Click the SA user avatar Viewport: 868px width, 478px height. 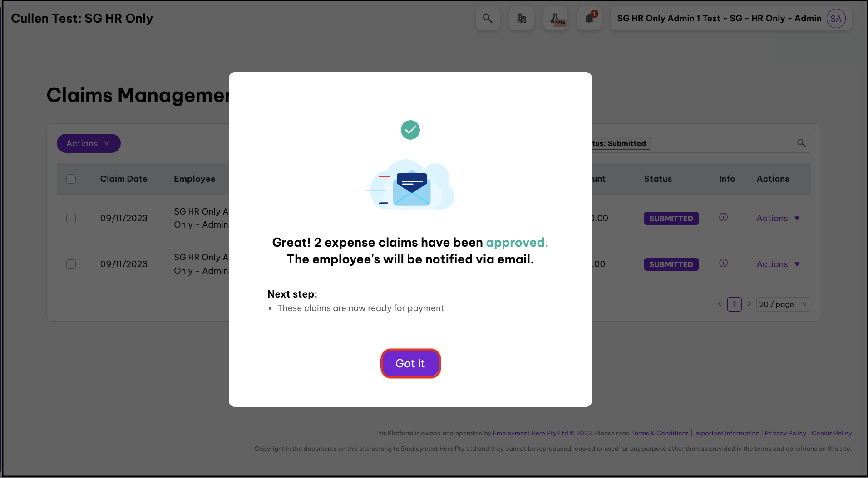[836, 19]
